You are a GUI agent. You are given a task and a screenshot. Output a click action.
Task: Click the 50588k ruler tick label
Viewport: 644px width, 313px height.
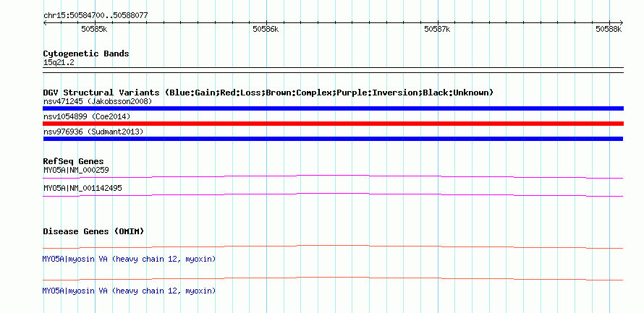click(609, 29)
